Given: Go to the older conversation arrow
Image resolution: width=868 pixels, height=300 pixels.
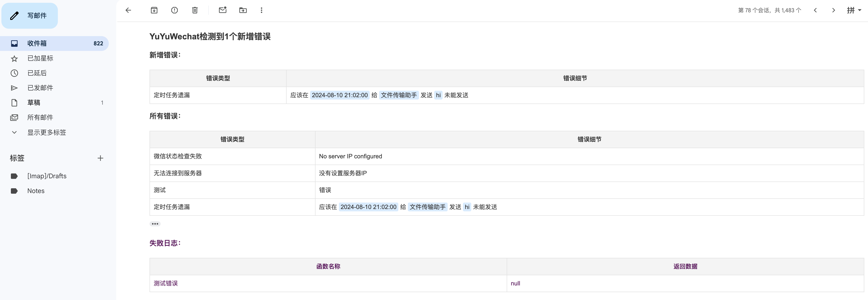Looking at the screenshot, I should pyautogui.click(x=833, y=10).
